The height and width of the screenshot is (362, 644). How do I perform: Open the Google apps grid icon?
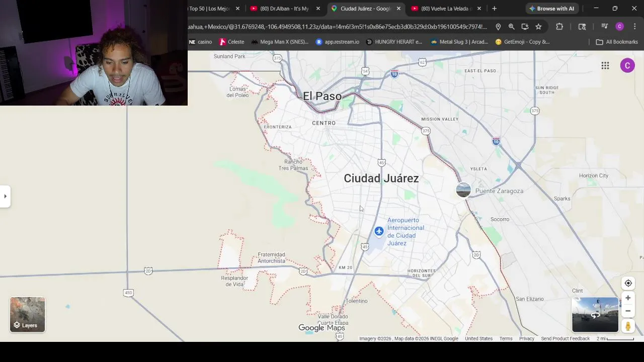pos(605,66)
